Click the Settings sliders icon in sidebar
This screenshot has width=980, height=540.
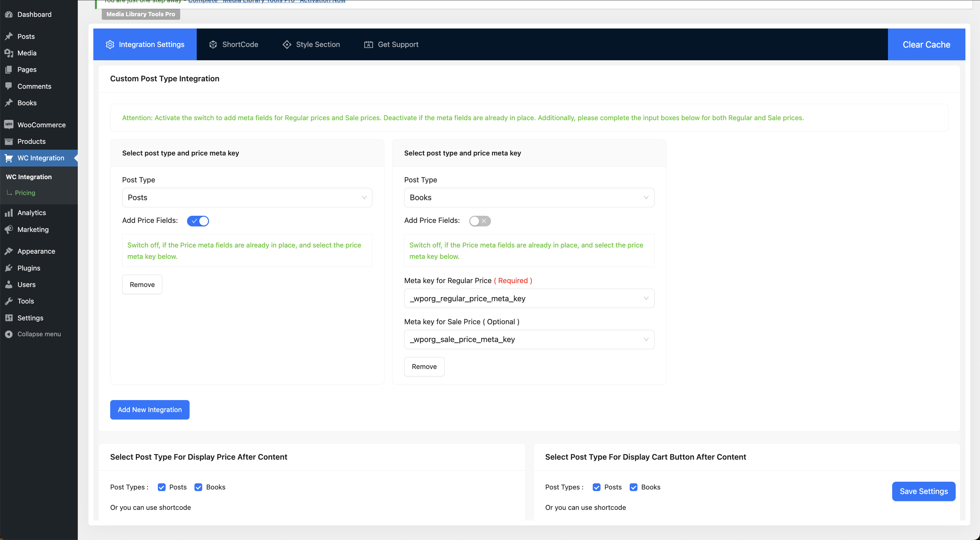click(x=9, y=317)
